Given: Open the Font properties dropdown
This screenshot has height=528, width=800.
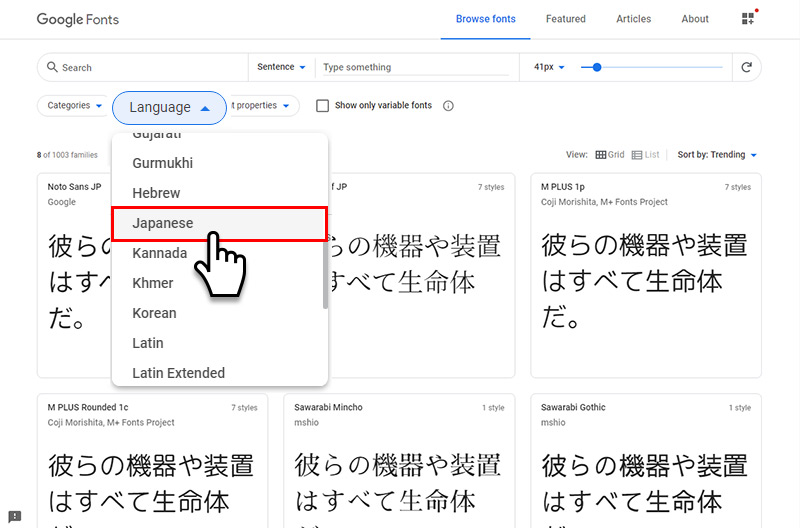Looking at the screenshot, I should click(x=263, y=106).
